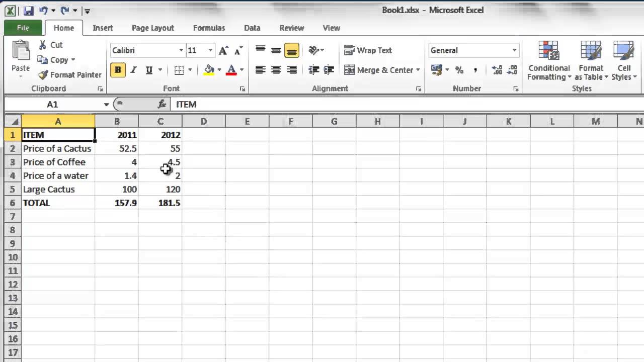Image resolution: width=644 pixels, height=362 pixels.
Task: Click the Save icon in Quick Access Toolbar
Action: (x=29, y=10)
